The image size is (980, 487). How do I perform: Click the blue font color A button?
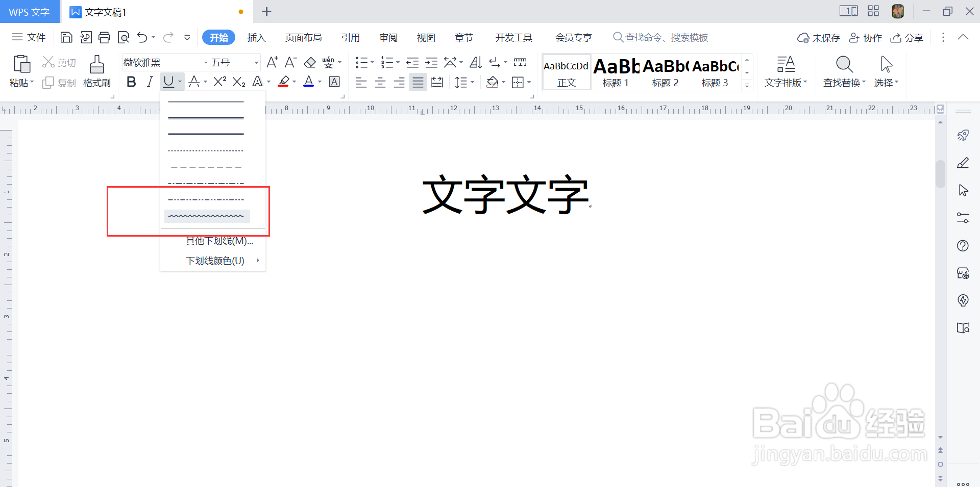(308, 82)
